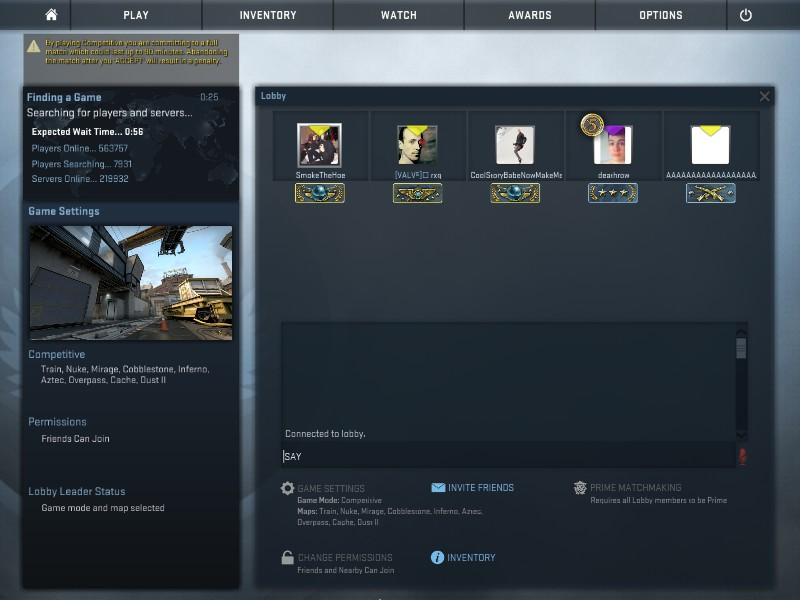This screenshot has width=800, height=600.
Task: Select CoolStoryBabeNowMakeMe player avatar
Action: [515, 145]
